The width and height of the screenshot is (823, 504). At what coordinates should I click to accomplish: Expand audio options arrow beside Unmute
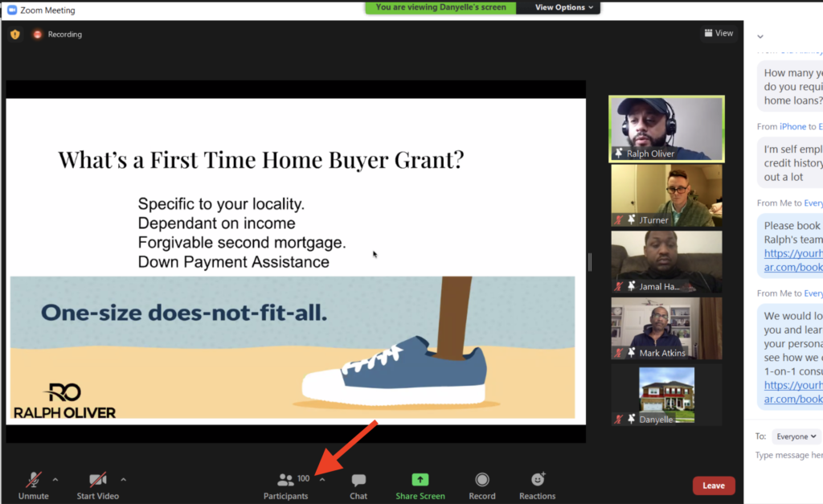point(55,479)
